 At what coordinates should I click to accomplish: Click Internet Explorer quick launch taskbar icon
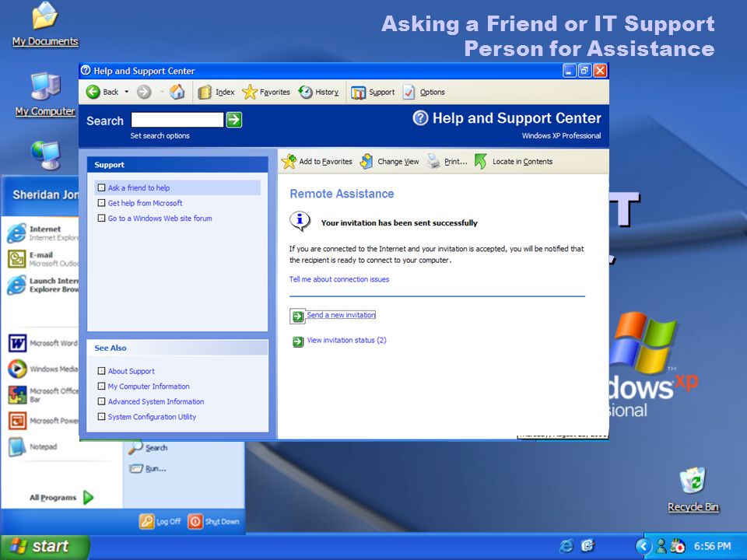pyautogui.click(x=566, y=546)
